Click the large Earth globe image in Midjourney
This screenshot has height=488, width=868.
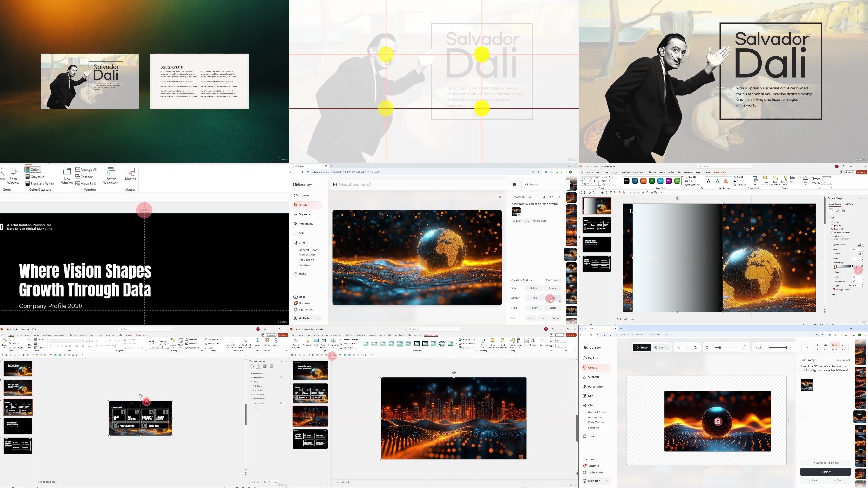[417, 257]
